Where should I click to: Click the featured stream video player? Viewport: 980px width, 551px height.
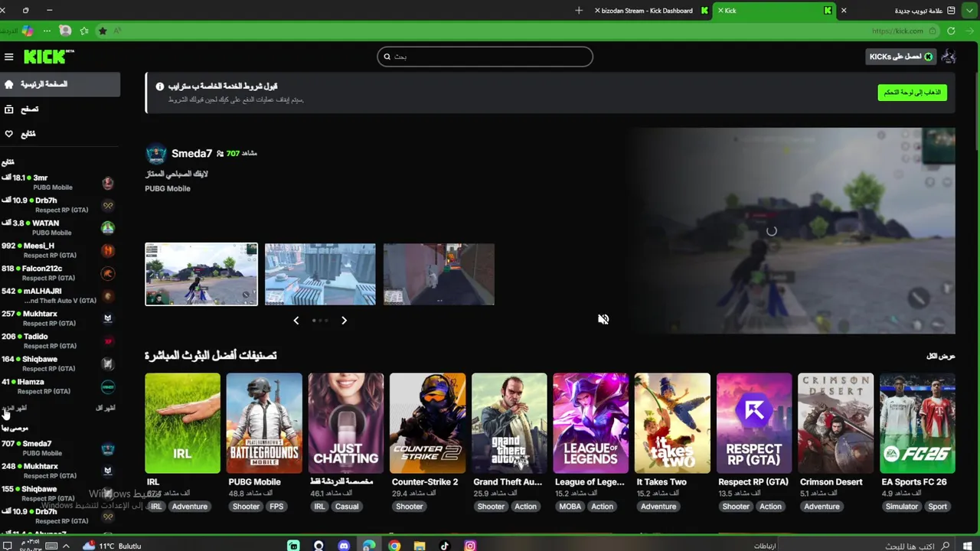pyautogui.click(x=772, y=231)
